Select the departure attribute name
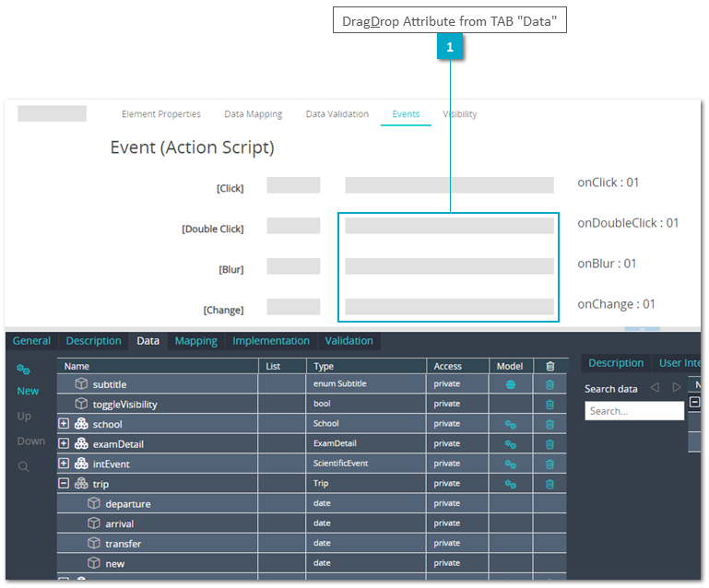Image resolution: width=709 pixels, height=588 pixels. 128,503
